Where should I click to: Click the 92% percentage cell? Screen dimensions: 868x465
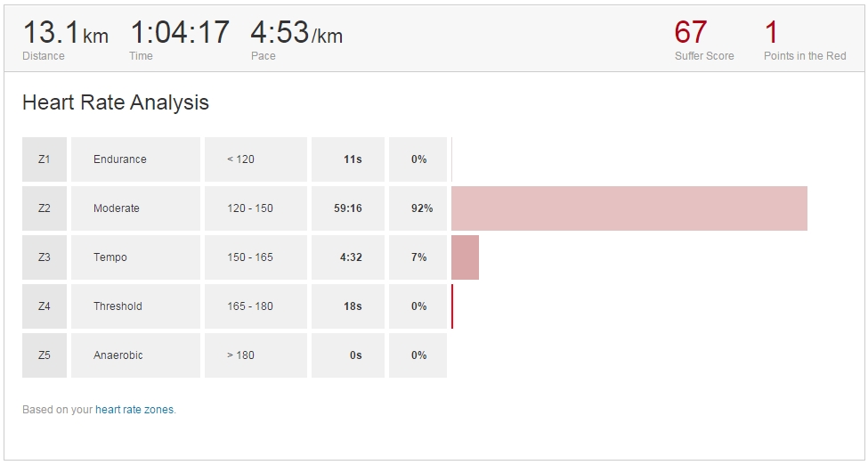418,208
